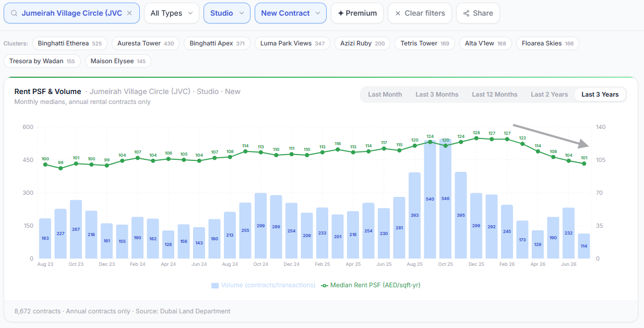Click the Premium sparkle icon
Screen dimensions: 644x328
point(341,13)
